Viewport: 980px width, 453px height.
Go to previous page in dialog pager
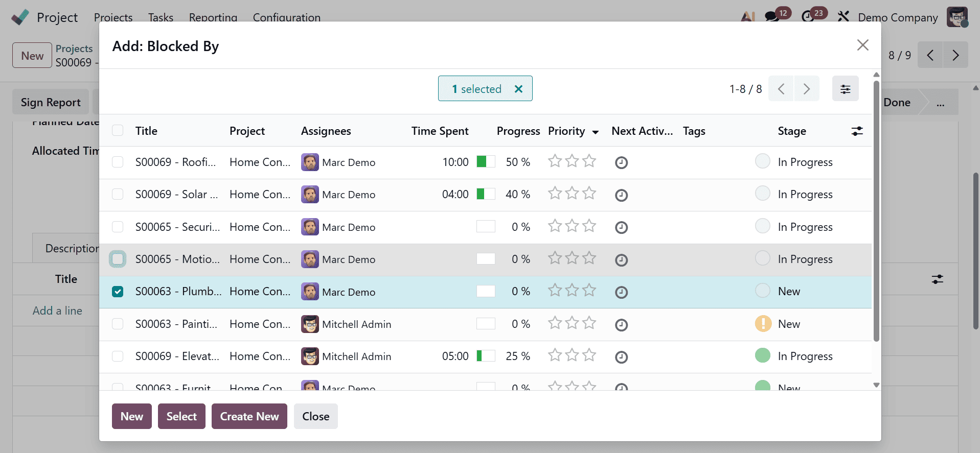pyautogui.click(x=781, y=89)
